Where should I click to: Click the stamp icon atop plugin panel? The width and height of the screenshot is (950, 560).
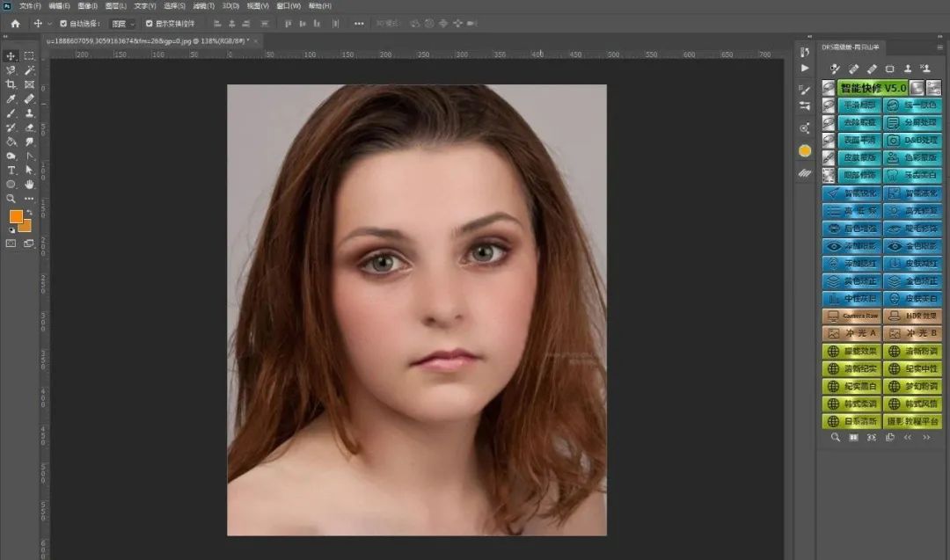point(908,69)
